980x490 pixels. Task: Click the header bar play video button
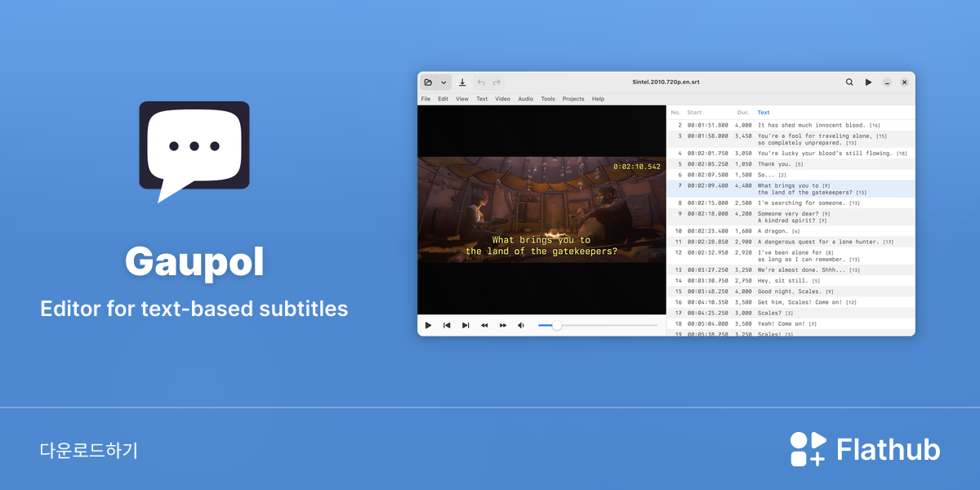pos(868,82)
